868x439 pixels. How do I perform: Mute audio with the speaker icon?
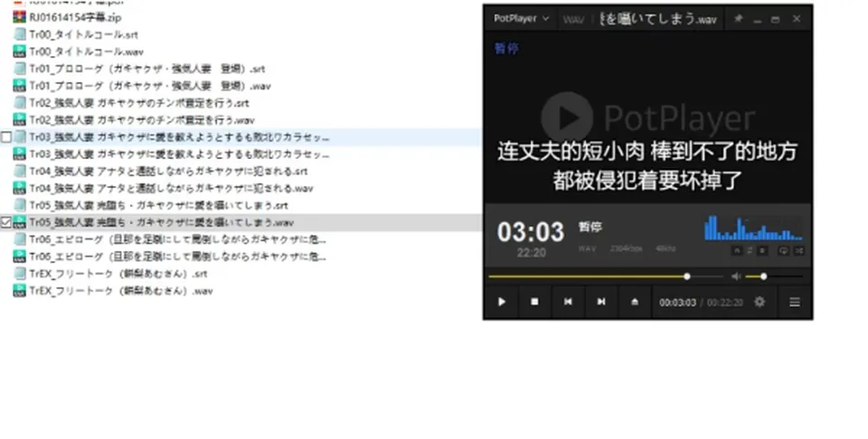click(x=736, y=276)
